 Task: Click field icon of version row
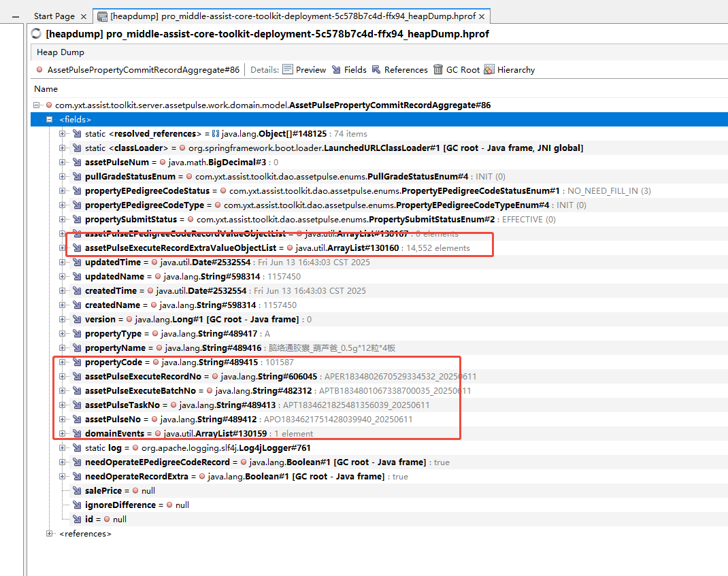click(77, 320)
